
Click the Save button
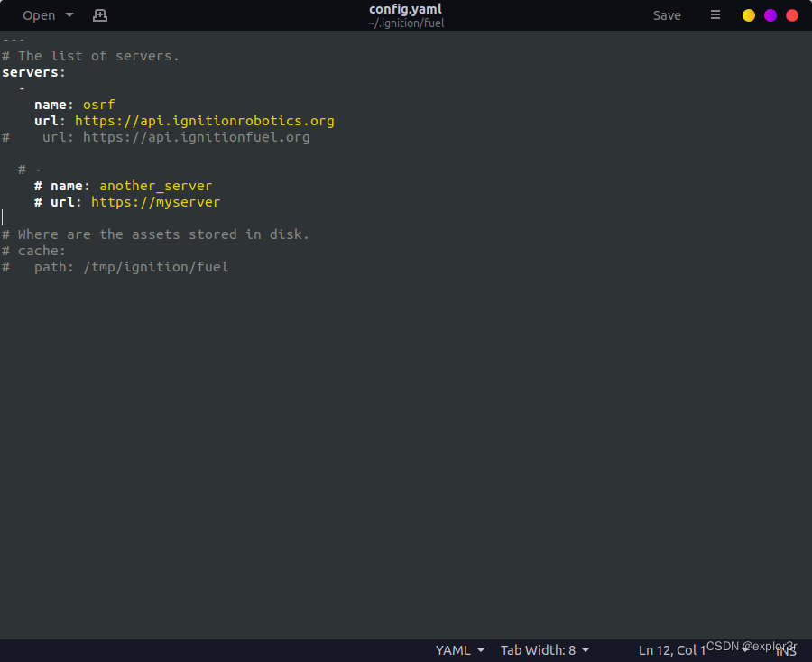[x=667, y=15]
